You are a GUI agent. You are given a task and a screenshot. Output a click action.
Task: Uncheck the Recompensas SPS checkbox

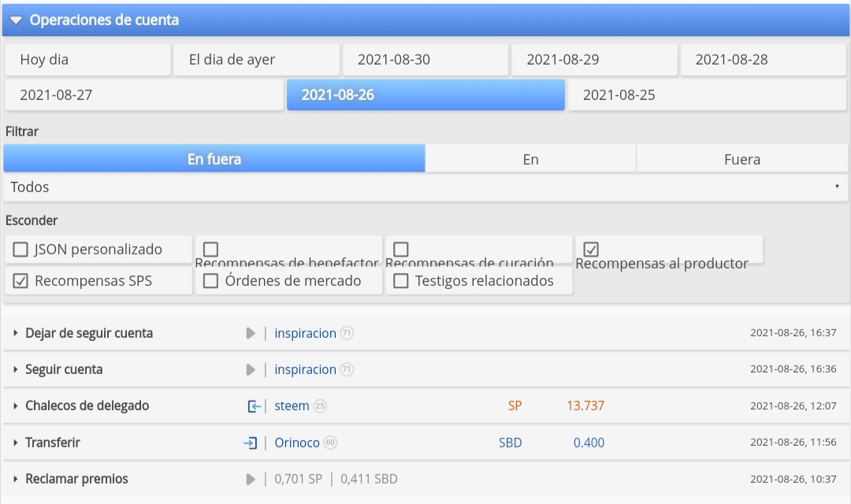20,281
